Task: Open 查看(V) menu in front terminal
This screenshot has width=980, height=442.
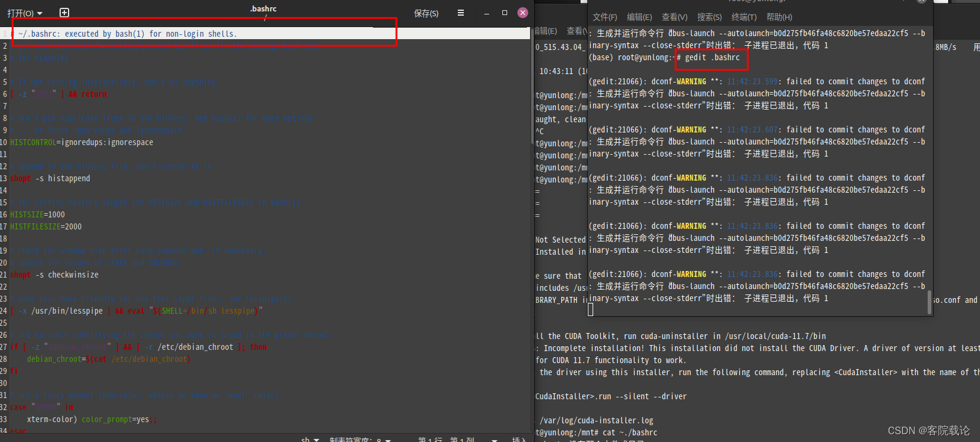Action: [674, 17]
